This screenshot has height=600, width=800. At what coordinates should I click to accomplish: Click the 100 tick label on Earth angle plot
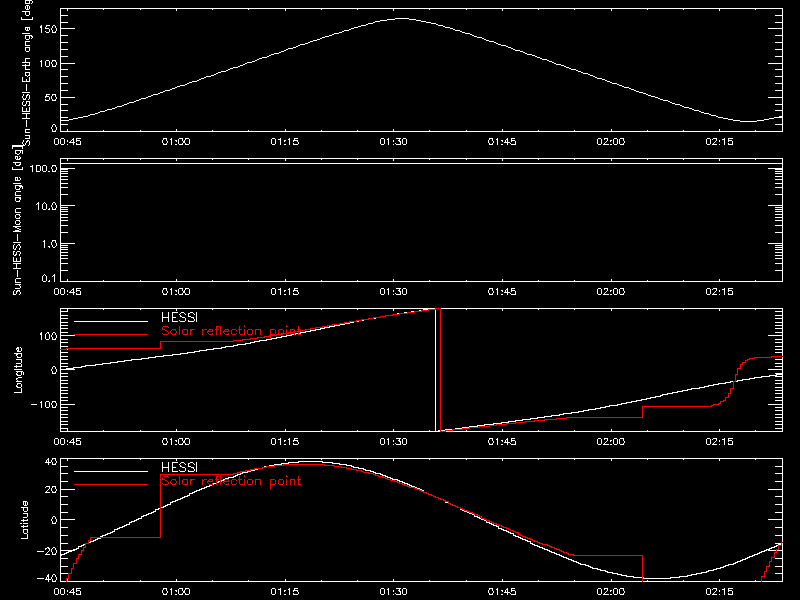(x=48, y=63)
